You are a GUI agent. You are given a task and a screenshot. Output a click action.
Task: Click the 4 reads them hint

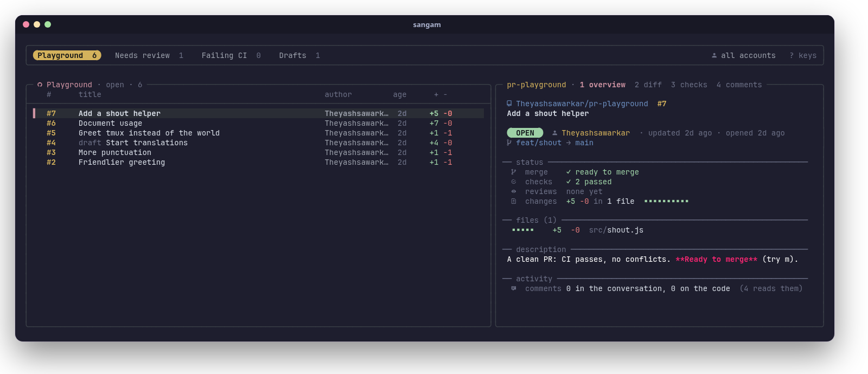[771, 288]
